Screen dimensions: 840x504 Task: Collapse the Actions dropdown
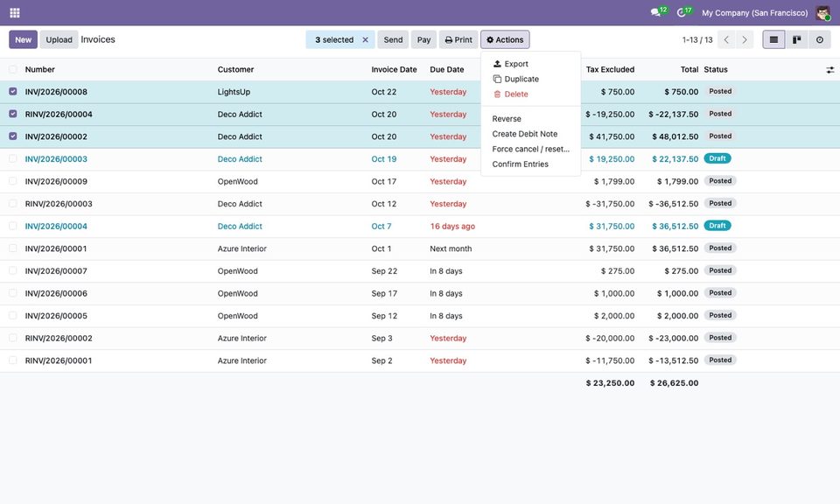pyautogui.click(x=505, y=39)
